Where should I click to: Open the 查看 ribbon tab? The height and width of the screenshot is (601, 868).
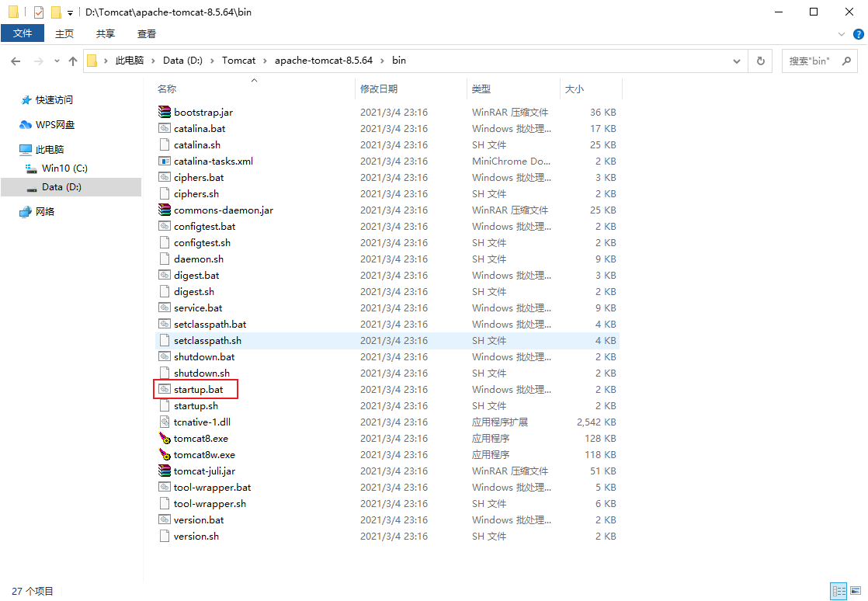point(147,33)
